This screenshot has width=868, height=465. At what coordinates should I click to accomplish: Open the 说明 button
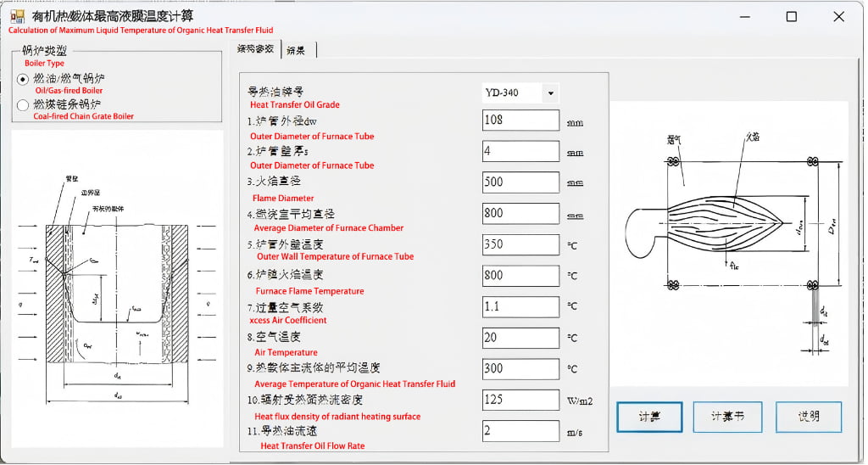tap(809, 417)
